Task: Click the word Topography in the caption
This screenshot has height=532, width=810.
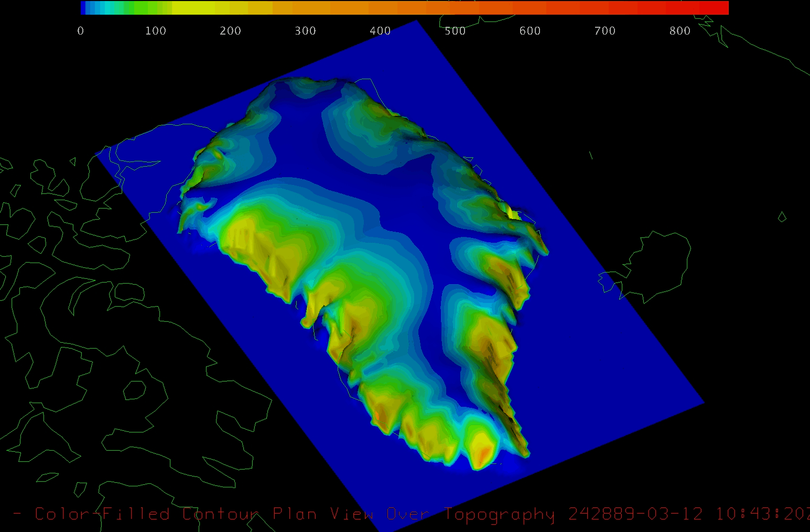Action: [x=499, y=514]
